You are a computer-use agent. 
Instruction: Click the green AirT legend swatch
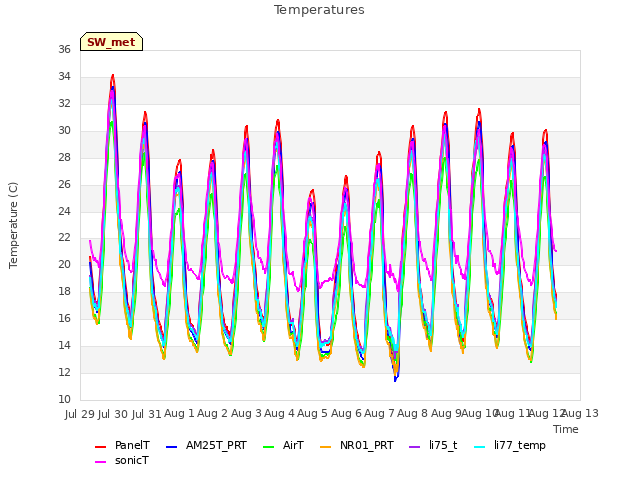[x=269, y=447]
